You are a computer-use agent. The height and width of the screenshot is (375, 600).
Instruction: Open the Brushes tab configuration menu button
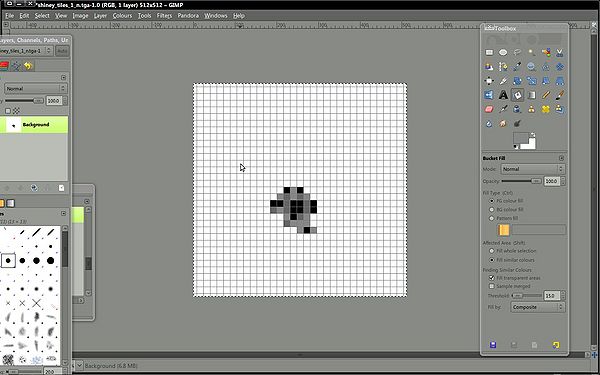[64, 214]
